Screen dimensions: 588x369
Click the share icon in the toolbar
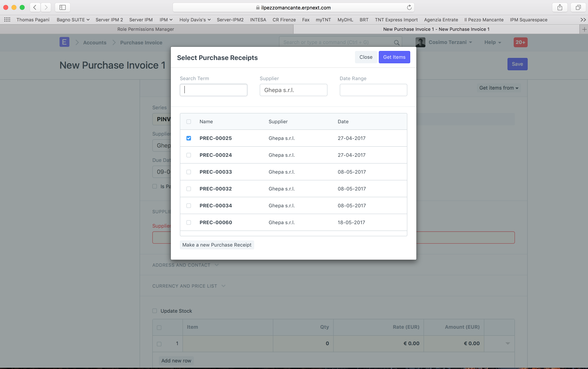pyautogui.click(x=560, y=7)
